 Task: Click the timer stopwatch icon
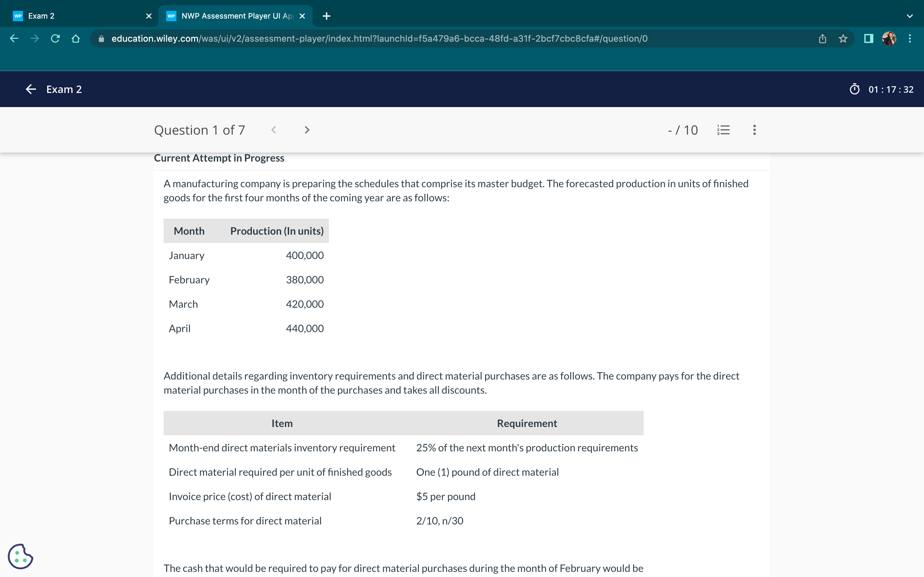coord(854,89)
